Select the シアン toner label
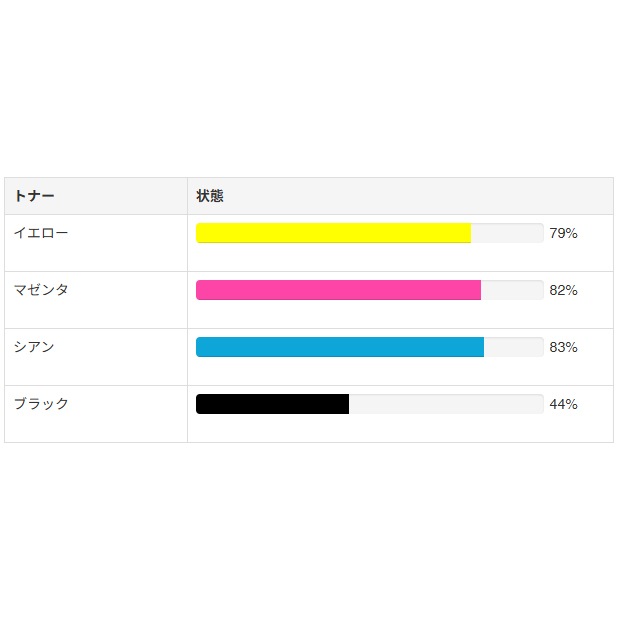 (x=34, y=347)
